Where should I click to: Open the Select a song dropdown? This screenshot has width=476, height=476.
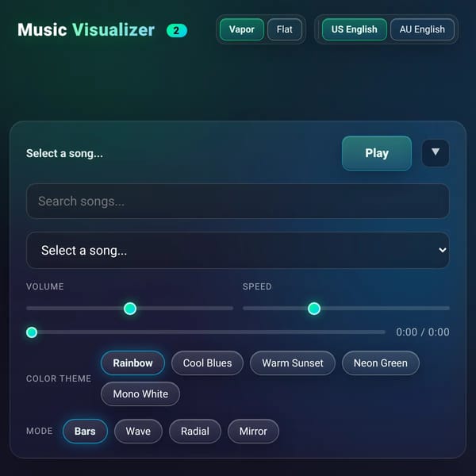[238, 251]
